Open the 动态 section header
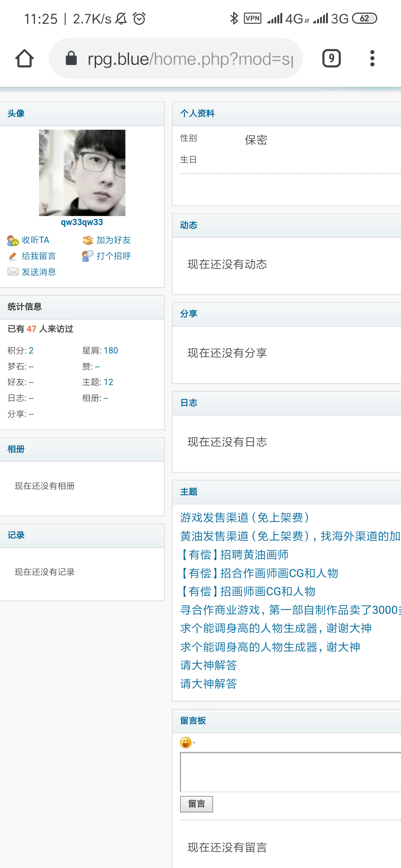Viewport: 401px width, 868px height. [x=189, y=225]
